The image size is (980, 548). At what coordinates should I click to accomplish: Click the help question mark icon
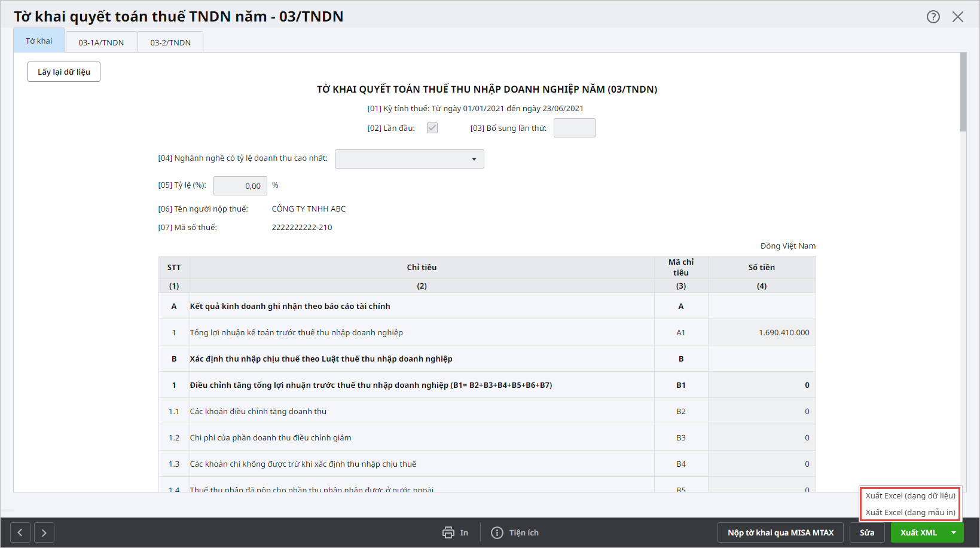pyautogui.click(x=933, y=17)
